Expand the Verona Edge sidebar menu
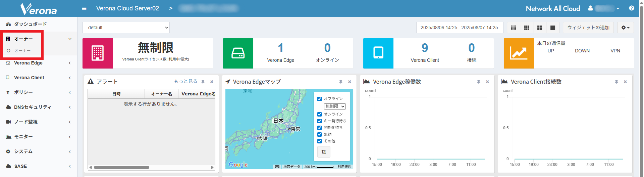The height and width of the screenshot is (177, 644). pyautogui.click(x=39, y=63)
